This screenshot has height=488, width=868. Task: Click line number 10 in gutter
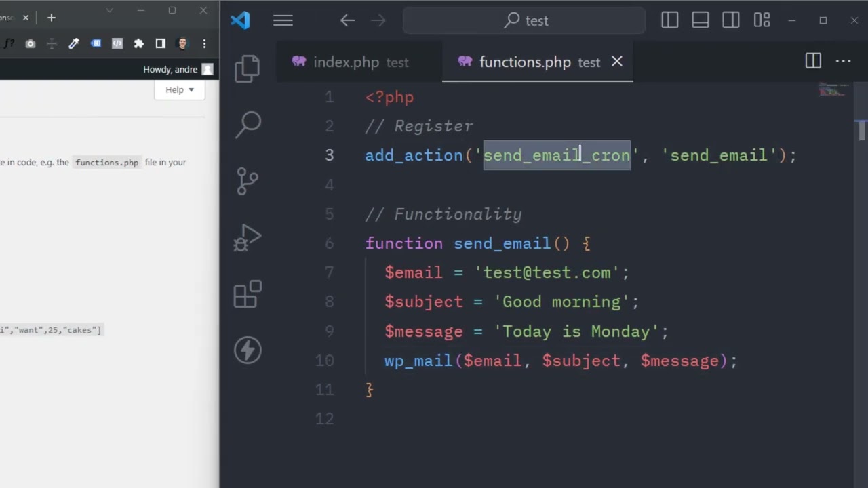(325, 361)
